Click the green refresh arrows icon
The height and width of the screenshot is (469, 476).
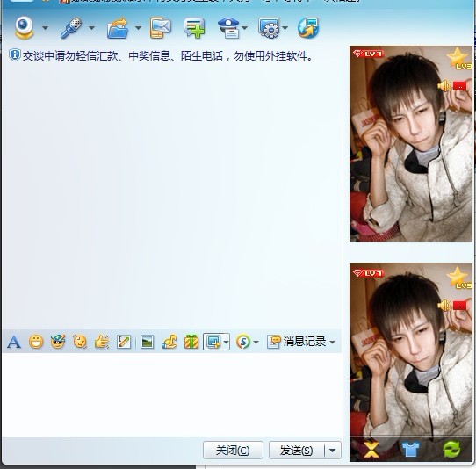click(451, 450)
